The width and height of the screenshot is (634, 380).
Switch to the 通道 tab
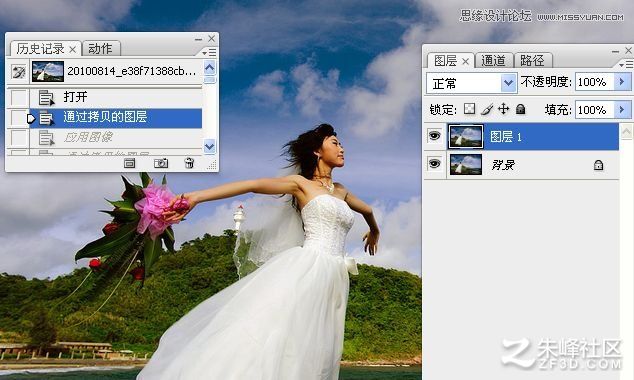493,61
